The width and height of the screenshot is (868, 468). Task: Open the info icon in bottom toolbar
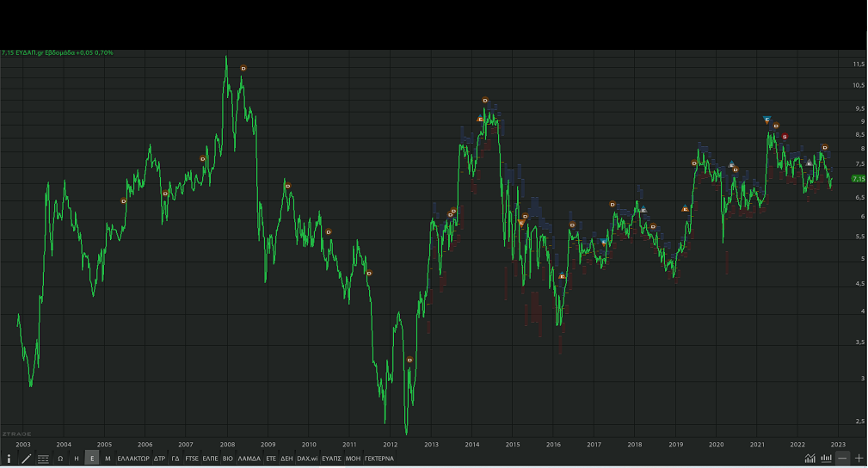point(9,459)
